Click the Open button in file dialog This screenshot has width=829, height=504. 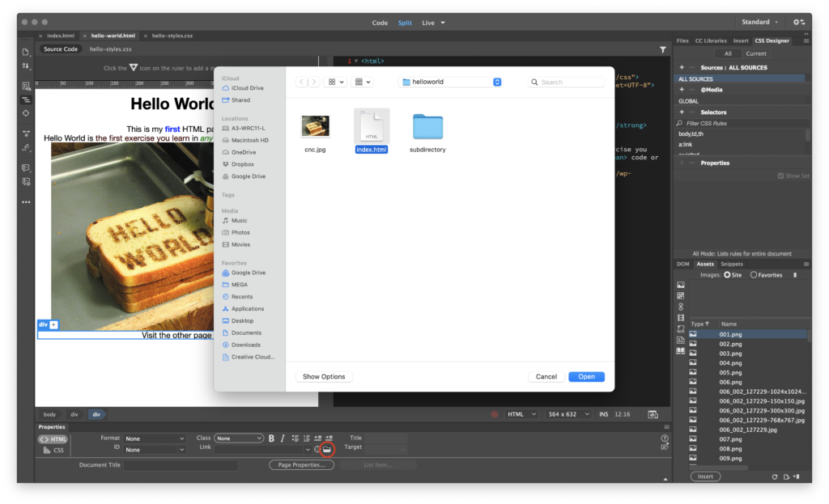pyautogui.click(x=586, y=377)
